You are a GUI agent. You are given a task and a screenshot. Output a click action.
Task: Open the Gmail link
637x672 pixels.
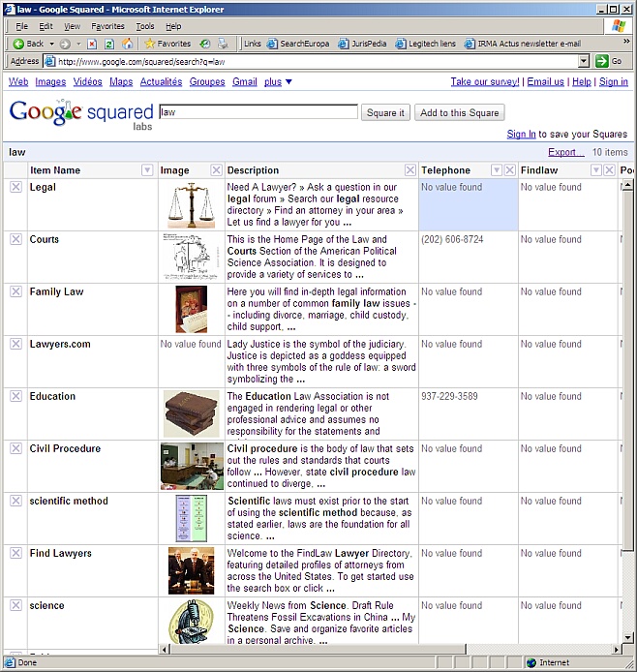[x=245, y=82]
